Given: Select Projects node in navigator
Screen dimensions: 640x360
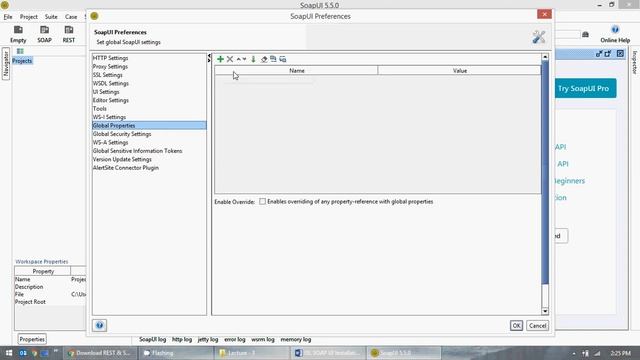Looking at the screenshot, I should [x=22, y=61].
